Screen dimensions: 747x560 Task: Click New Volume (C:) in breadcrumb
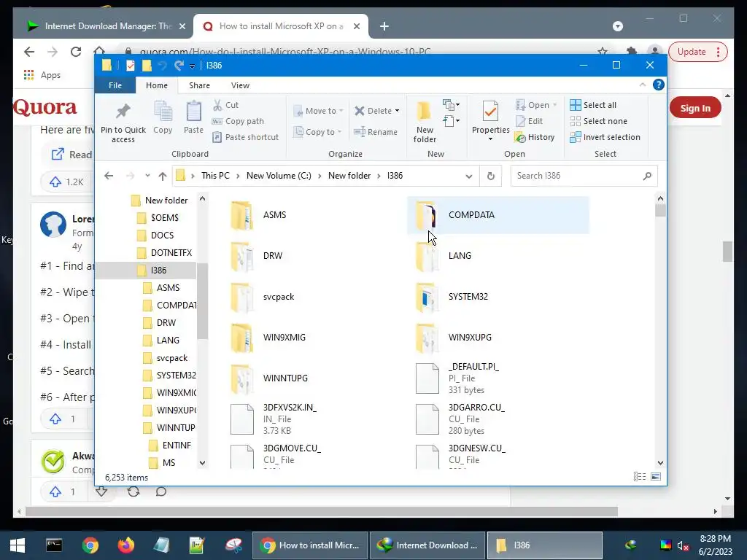coord(279,176)
